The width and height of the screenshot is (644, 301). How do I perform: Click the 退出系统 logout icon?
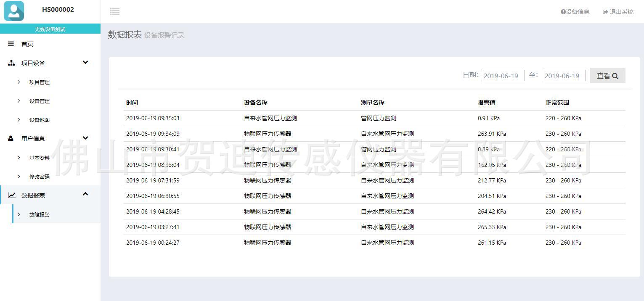click(x=605, y=12)
